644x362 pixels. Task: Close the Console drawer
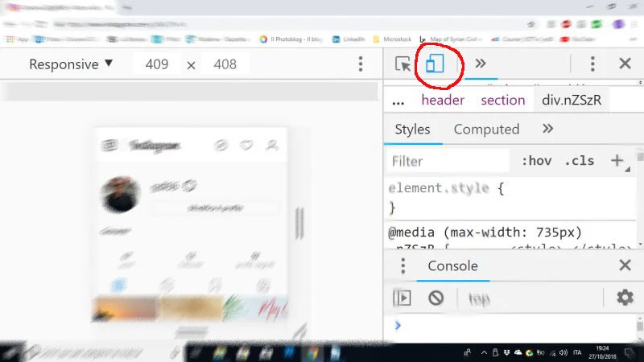[625, 265]
